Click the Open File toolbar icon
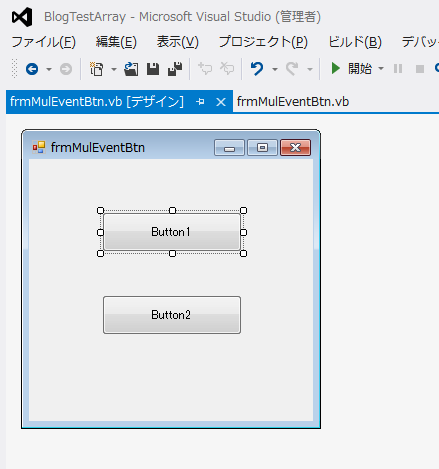The image size is (439, 469). (131, 69)
